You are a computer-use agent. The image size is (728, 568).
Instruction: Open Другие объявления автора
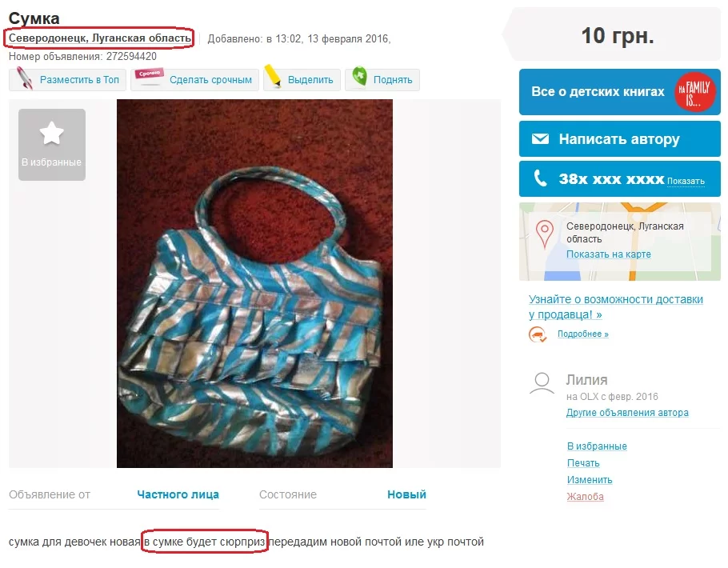(626, 413)
